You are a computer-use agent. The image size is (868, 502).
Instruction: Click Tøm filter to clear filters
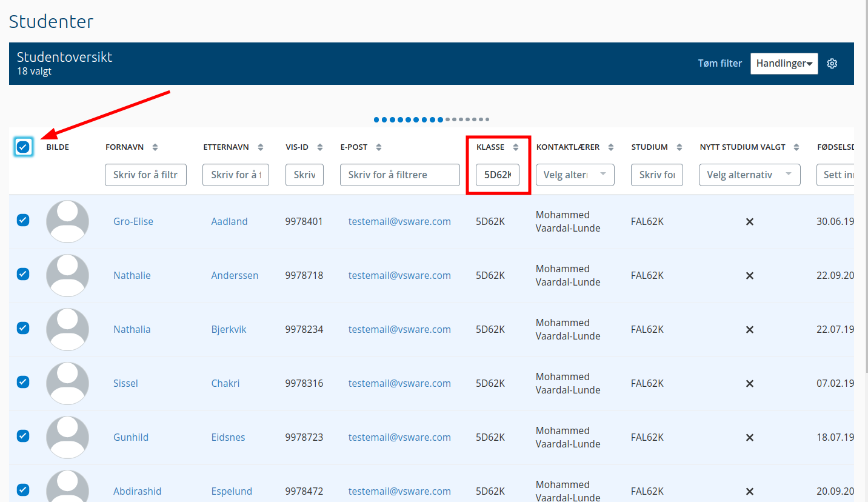tap(720, 63)
